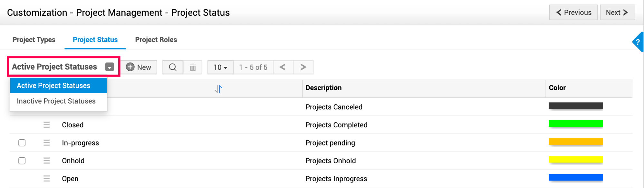The image size is (644, 188).
Task: Grab the drag handle for Closed row
Action: point(47,125)
